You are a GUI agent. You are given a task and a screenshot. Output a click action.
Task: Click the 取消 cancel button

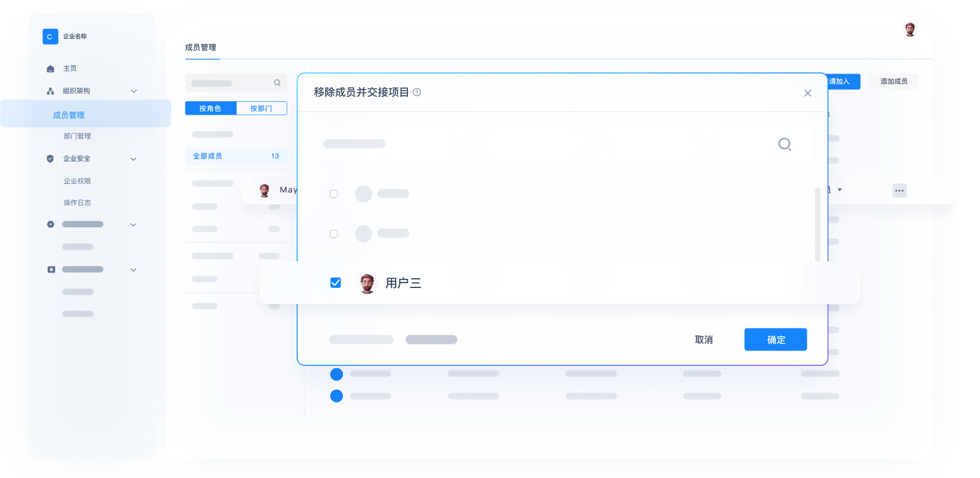tap(704, 340)
